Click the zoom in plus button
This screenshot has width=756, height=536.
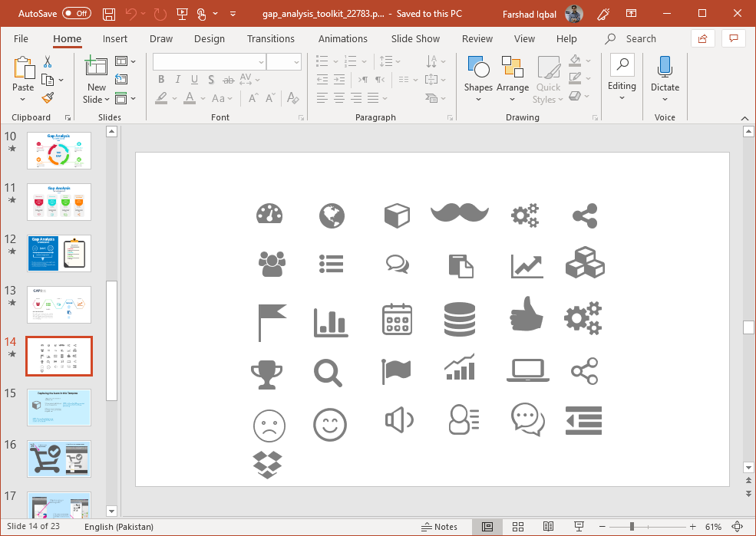click(693, 527)
